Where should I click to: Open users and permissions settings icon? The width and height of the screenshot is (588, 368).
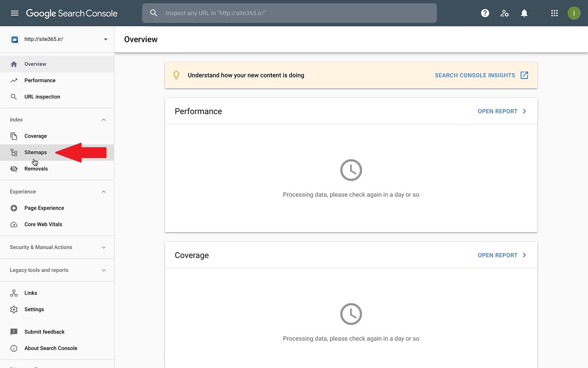tap(504, 13)
